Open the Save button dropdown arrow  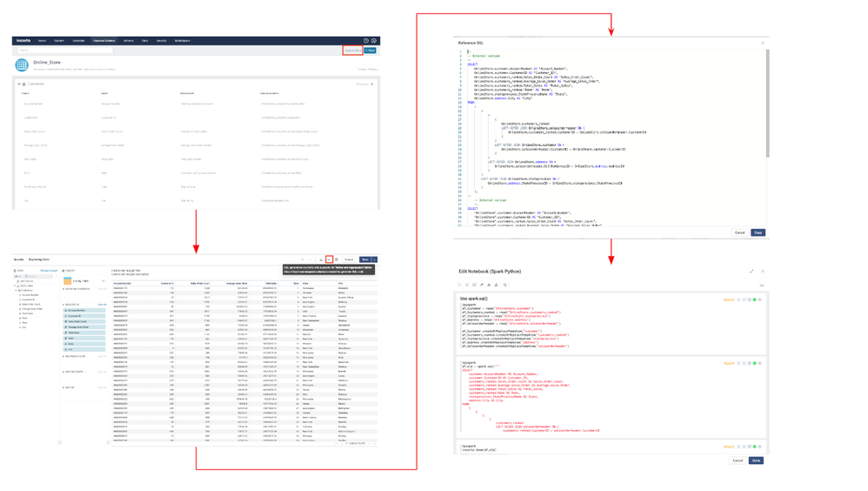(x=374, y=259)
